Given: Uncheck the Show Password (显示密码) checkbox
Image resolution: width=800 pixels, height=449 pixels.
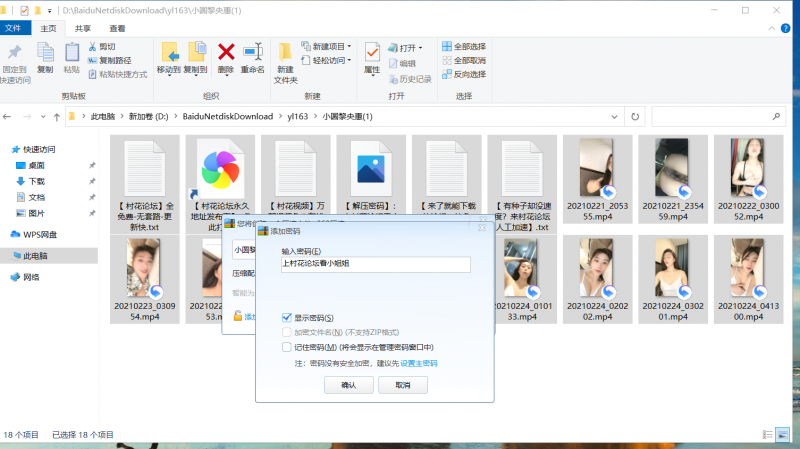Looking at the screenshot, I should (287, 317).
